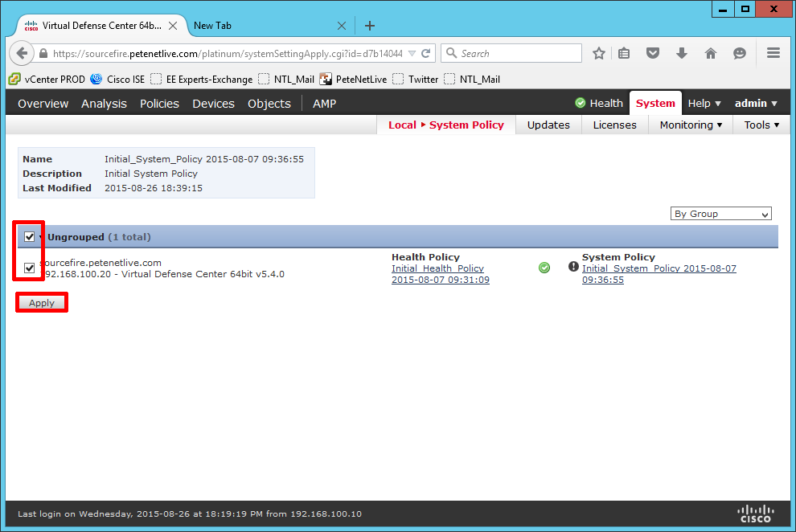
Task: Open the admin user dropdown
Action: (756, 103)
